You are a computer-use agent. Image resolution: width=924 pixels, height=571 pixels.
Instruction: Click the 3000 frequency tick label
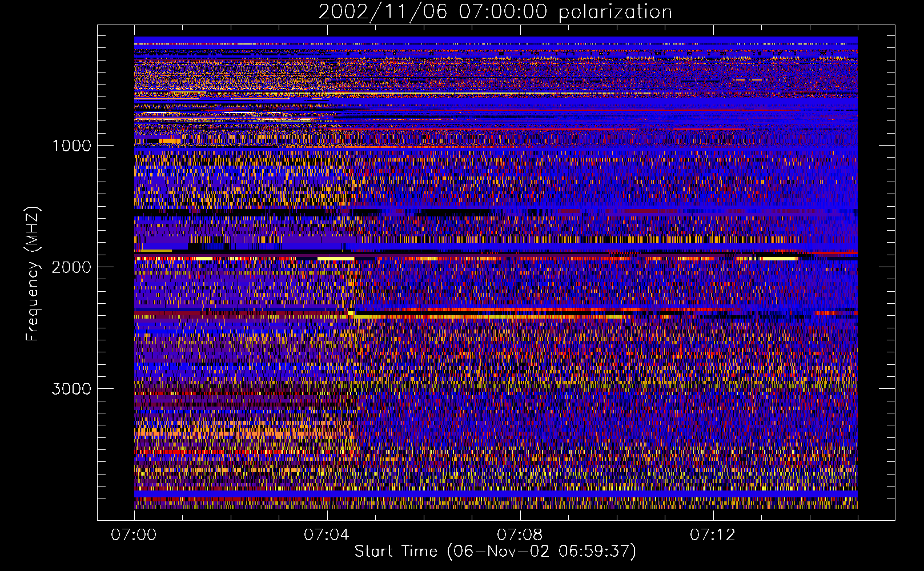71,389
